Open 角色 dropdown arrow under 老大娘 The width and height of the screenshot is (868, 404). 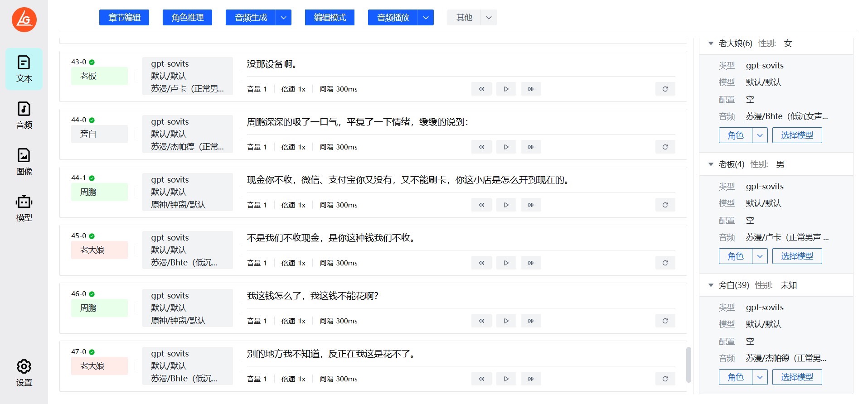coord(760,135)
